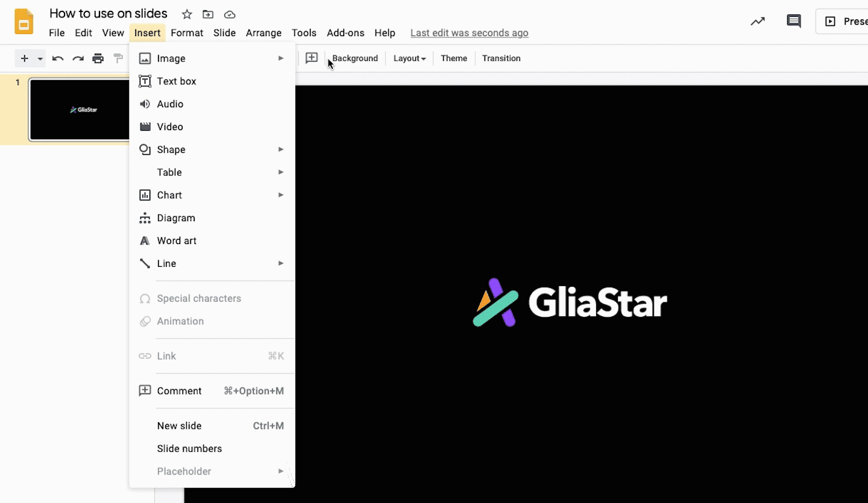Add comment toolbar icon

coord(312,58)
